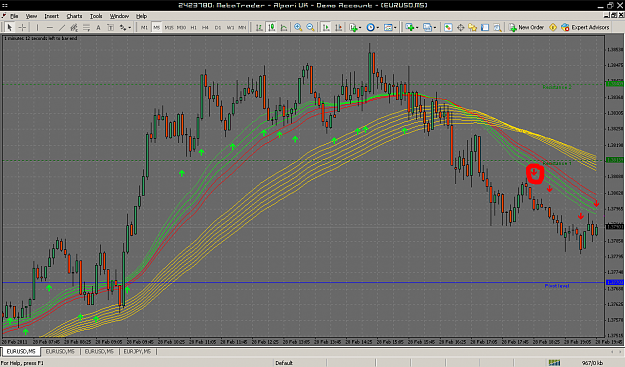
Task: Expand the Templates dropdown arrow
Action: pos(395,27)
